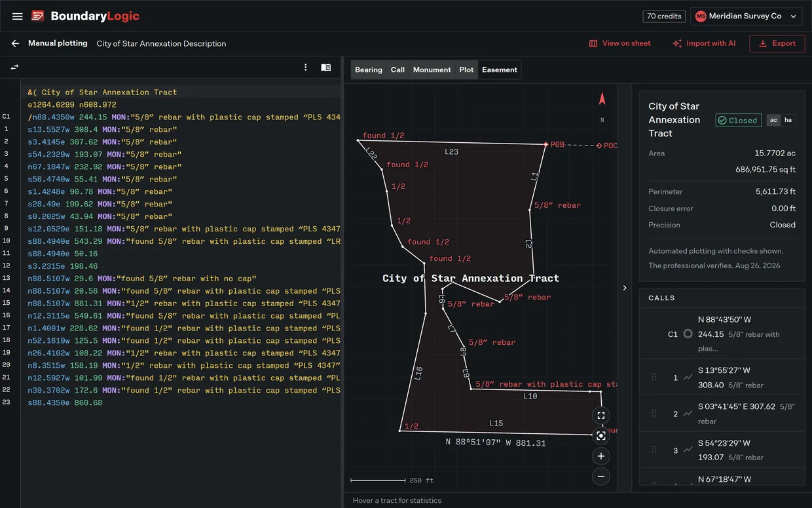Click the POB point marker on the plot

pyautogui.click(x=545, y=144)
